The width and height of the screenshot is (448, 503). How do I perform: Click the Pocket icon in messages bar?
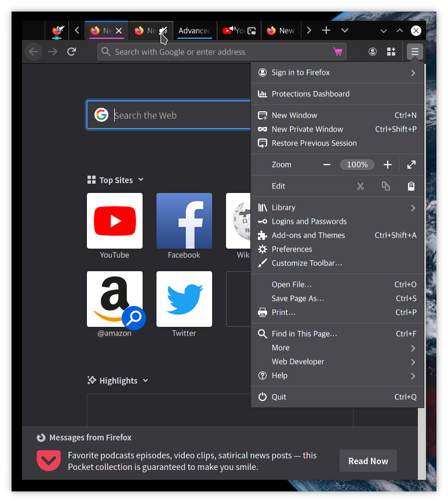49,461
